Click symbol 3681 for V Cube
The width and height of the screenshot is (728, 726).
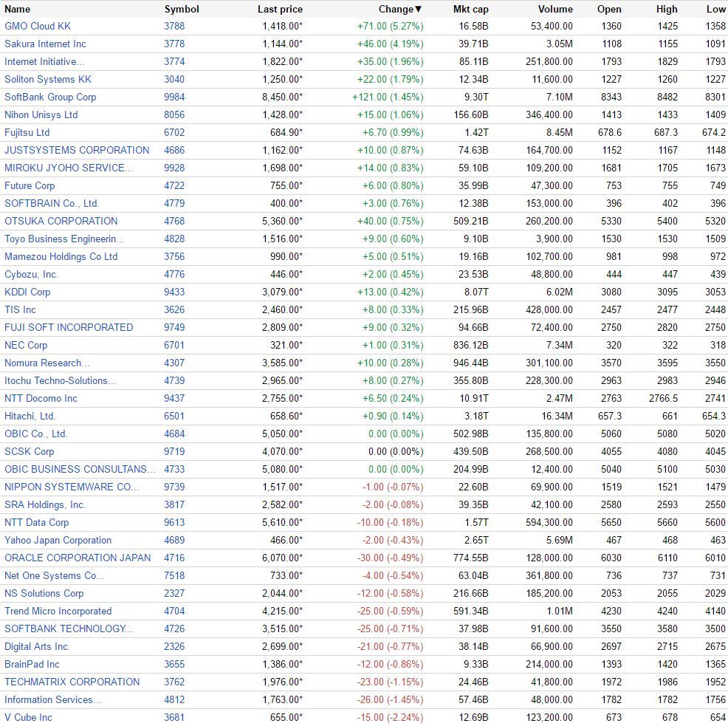pos(174,717)
